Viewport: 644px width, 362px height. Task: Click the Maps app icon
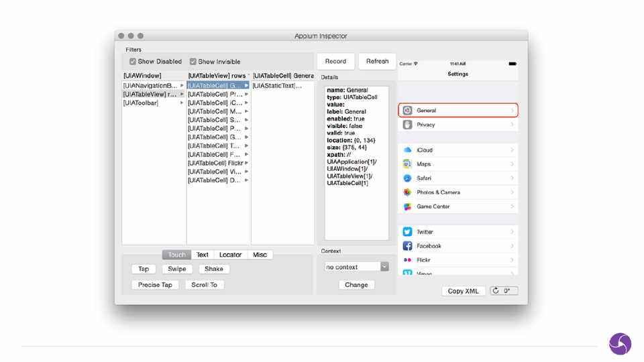point(407,164)
